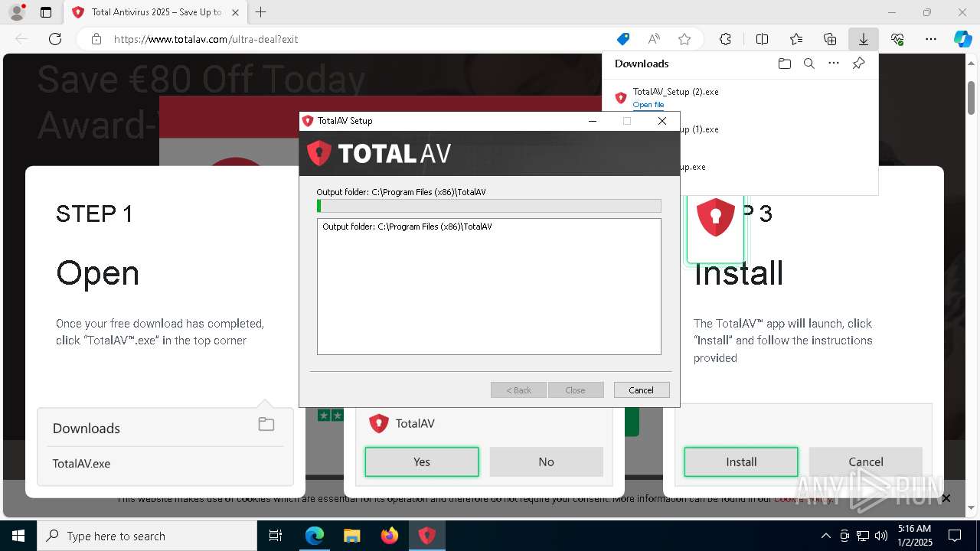This screenshot has height=551, width=980.
Task: Open the Extensions puzzle icon
Action: click(x=725, y=39)
